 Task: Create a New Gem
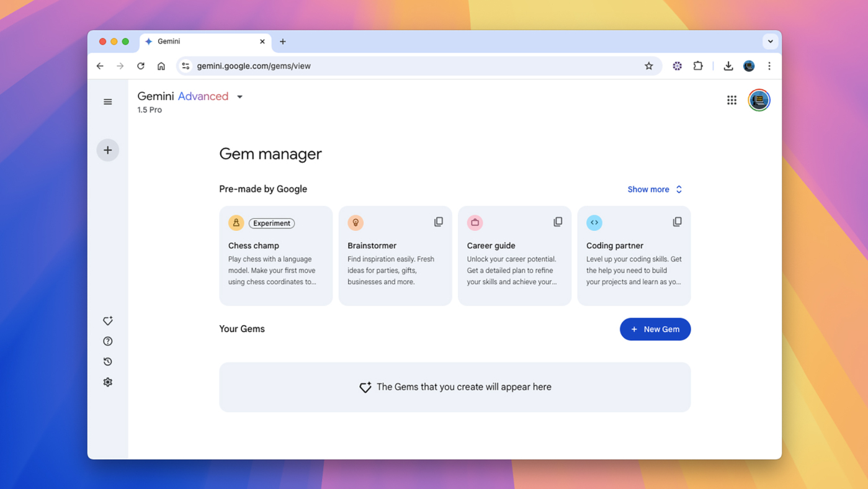coord(655,329)
